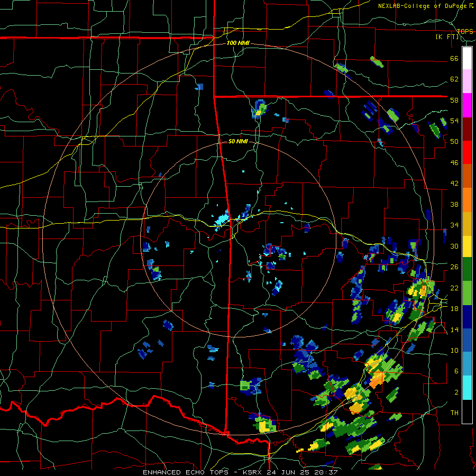Click the 38 legend value
This screenshot has width=476, height=476.
(454, 204)
